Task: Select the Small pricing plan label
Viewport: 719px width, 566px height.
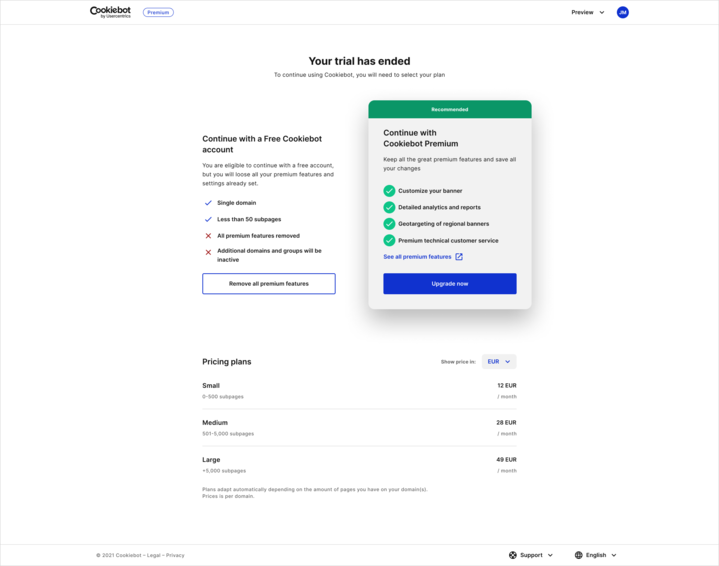Action: (x=211, y=386)
